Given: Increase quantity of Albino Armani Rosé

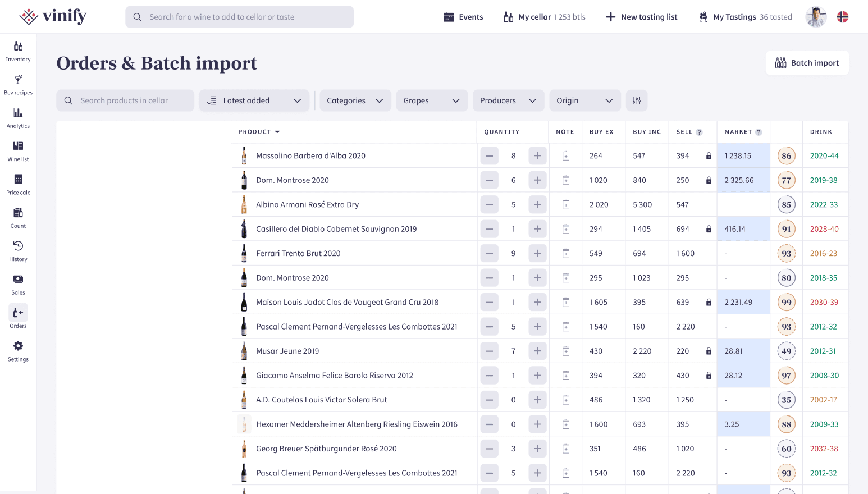Looking at the screenshot, I should coord(537,205).
